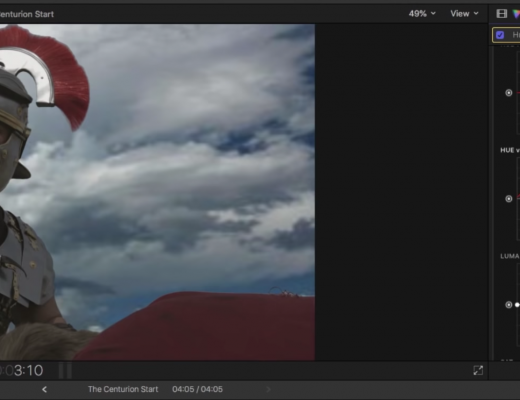Go back in timeline history
The width and height of the screenshot is (520, 400).
tap(44, 389)
